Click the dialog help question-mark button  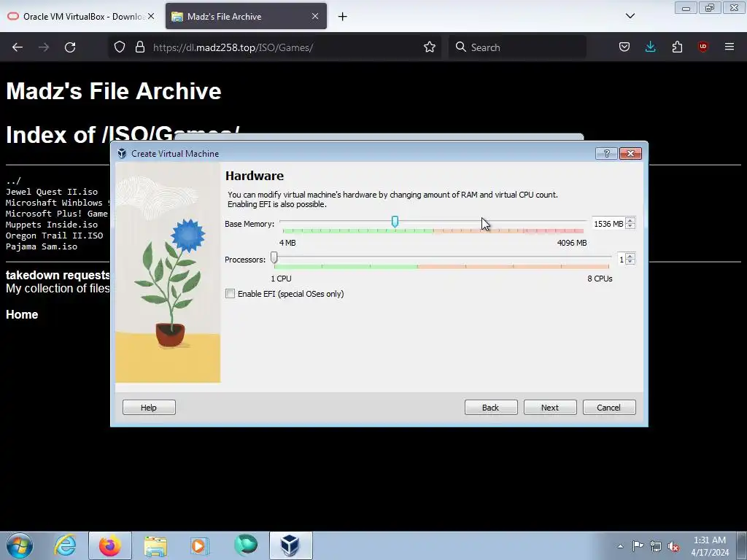pyautogui.click(x=606, y=153)
